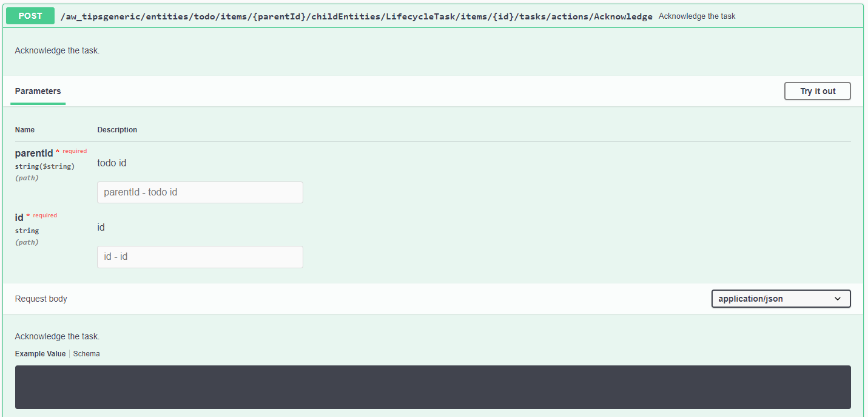
Task: Click the 'todo id' description text
Action: tap(112, 163)
